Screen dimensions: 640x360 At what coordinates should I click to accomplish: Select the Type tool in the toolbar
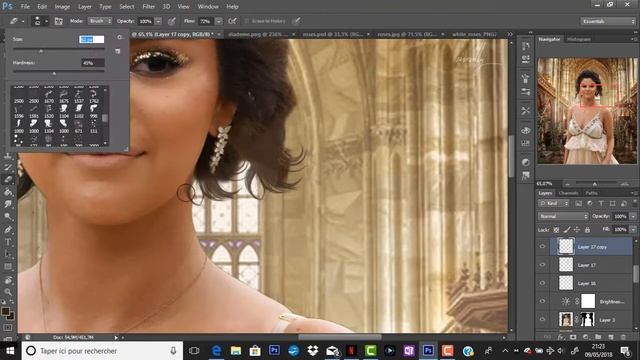[8, 242]
